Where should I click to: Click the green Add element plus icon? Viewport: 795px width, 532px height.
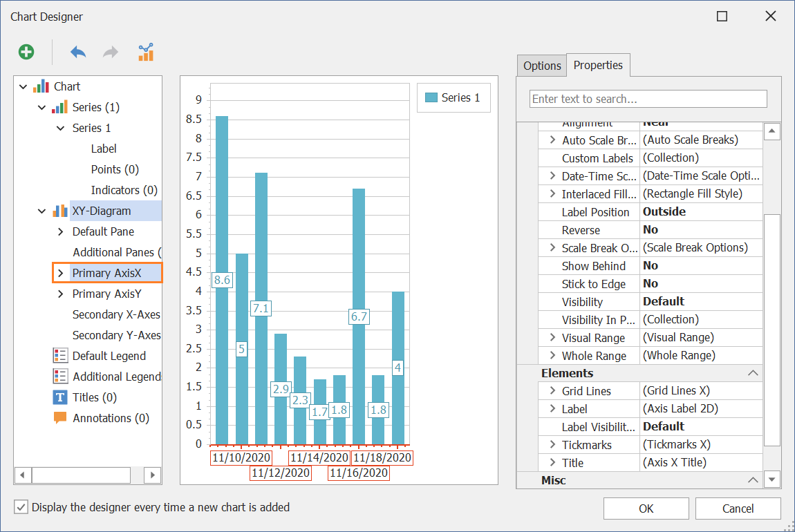click(x=26, y=52)
